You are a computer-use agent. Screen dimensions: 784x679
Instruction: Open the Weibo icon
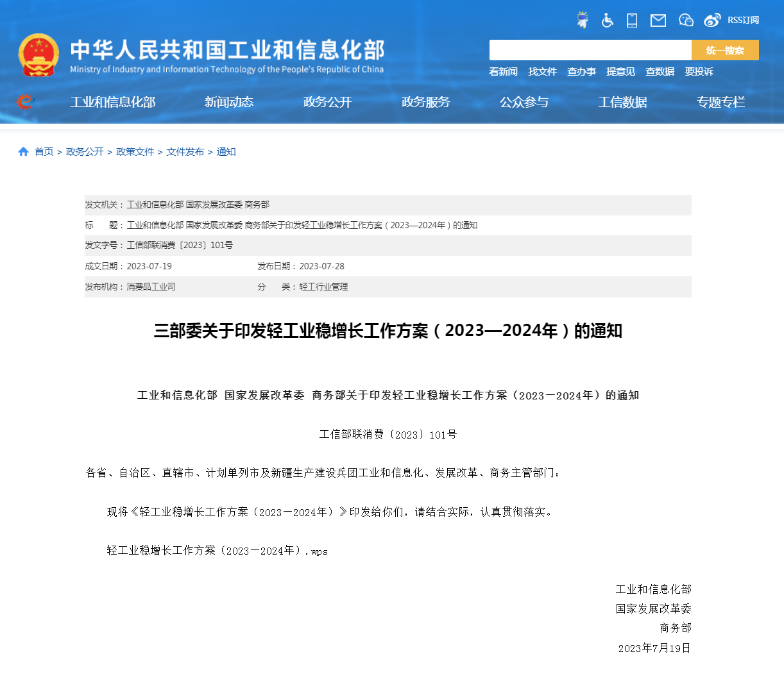click(x=712, y=21)
